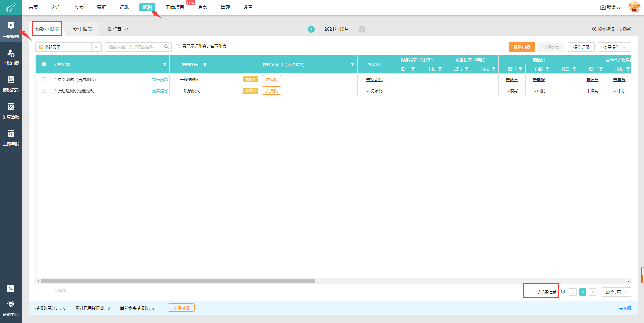
Task: Open the 工商年报 sidebar icon
Action: (11, 133)
